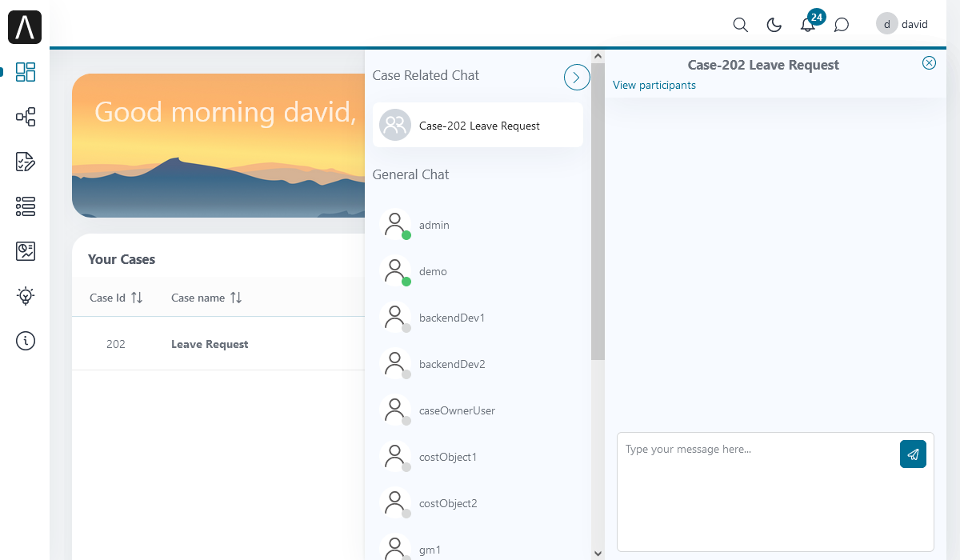This screenshot has height=560, width=960.
Task: Click chat list scrollbar up arrow
Action: pos(598,56)
